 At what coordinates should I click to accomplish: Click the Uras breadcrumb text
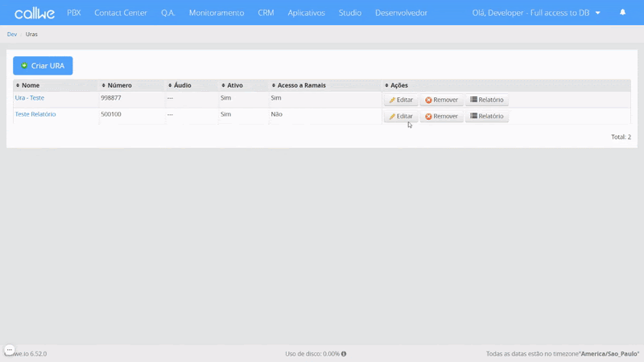point(31,34)
